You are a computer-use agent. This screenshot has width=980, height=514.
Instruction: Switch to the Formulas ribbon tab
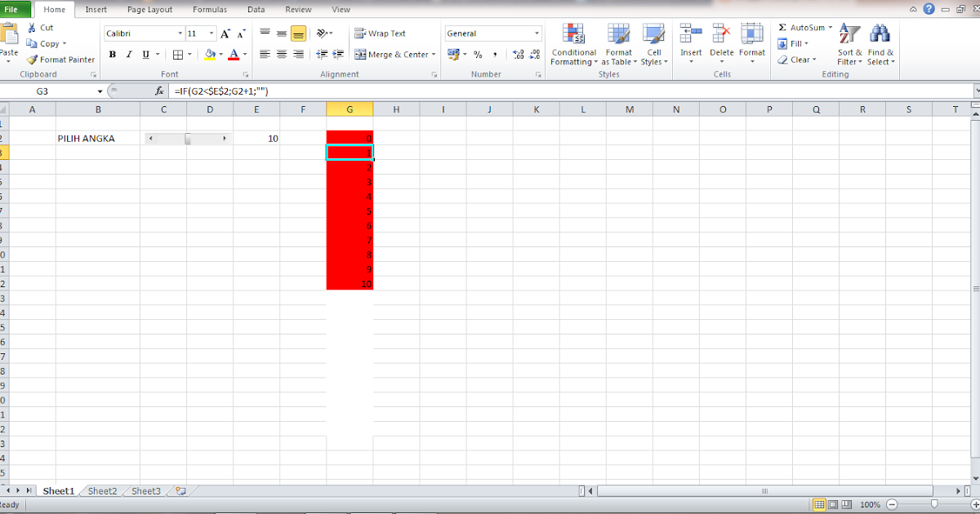coord(210,9)
